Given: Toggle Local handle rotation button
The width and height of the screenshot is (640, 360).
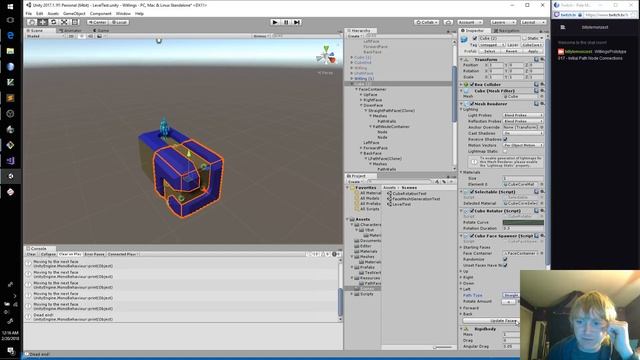Looking at the screenshot, I should (x=119, y=22).
